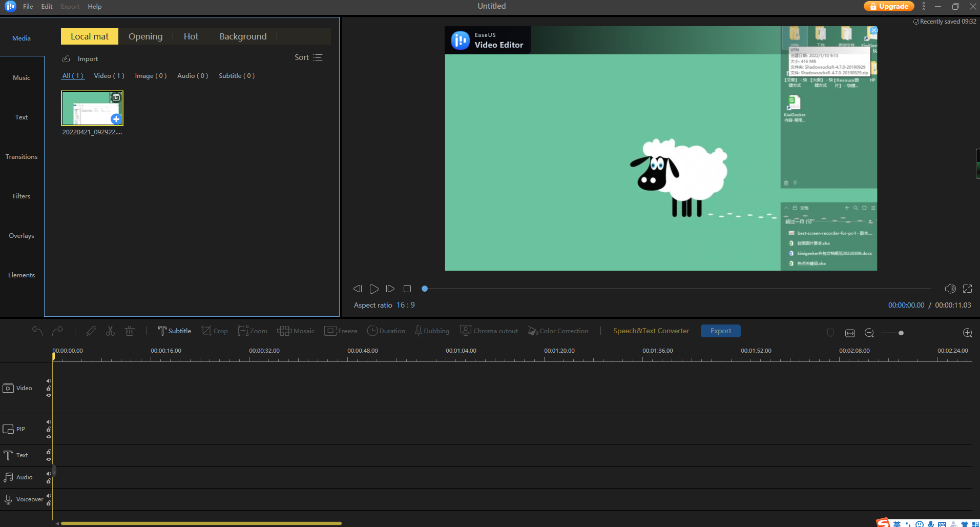The width and height of the screenshot is (980, 527).
Task: Open the more options menu beside Upgrade
Action: pyautogui.click(x=924, y=7)
